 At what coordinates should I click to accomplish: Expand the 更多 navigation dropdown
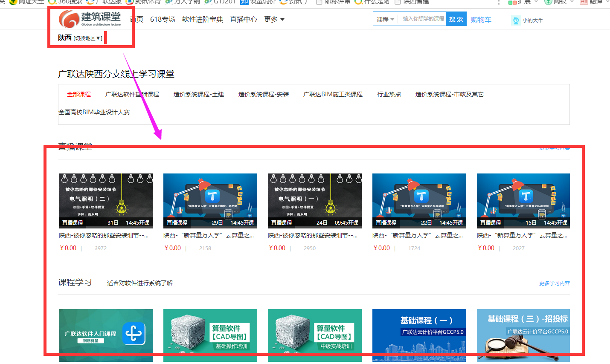tap(274, 20)
